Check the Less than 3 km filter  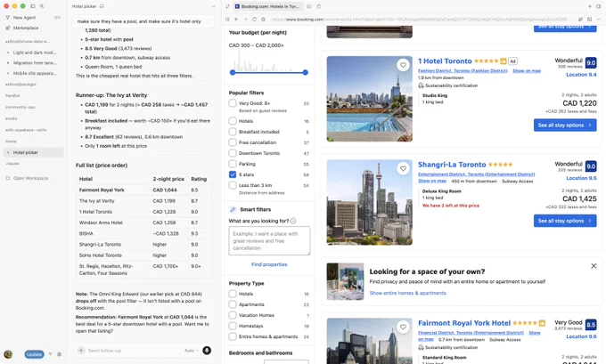click(233, 185)
